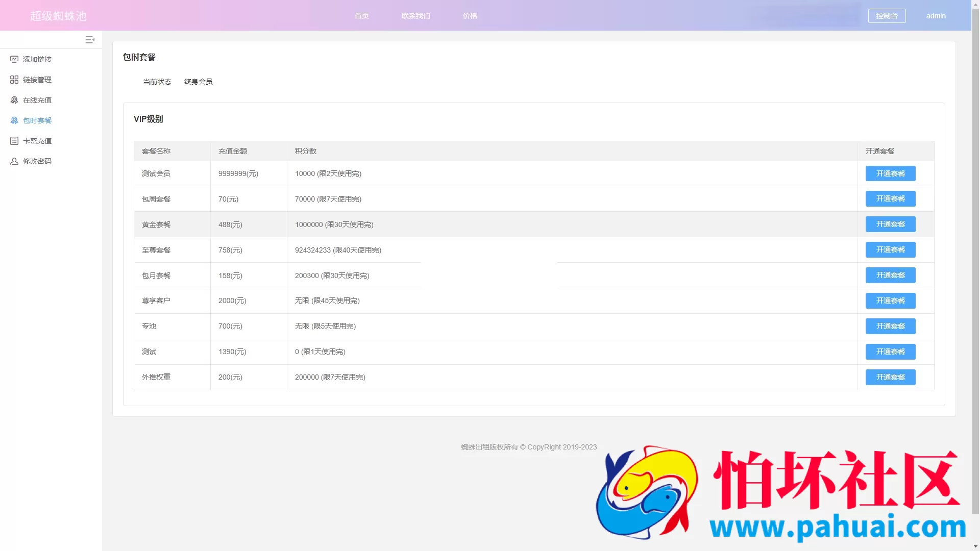This screenshot has height=551, width=980.
Task: Click the 超级蜘蛛池 logo title
Action: pos(58,16)
